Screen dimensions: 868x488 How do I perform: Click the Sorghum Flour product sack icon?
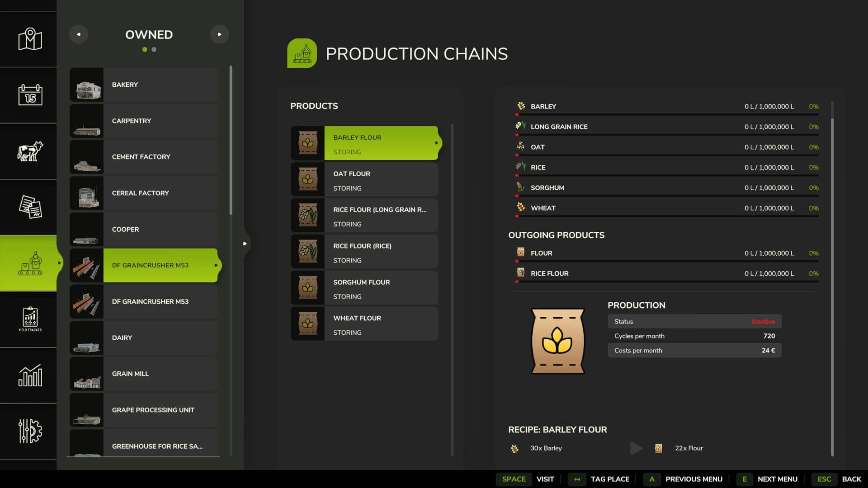[308, 287]
